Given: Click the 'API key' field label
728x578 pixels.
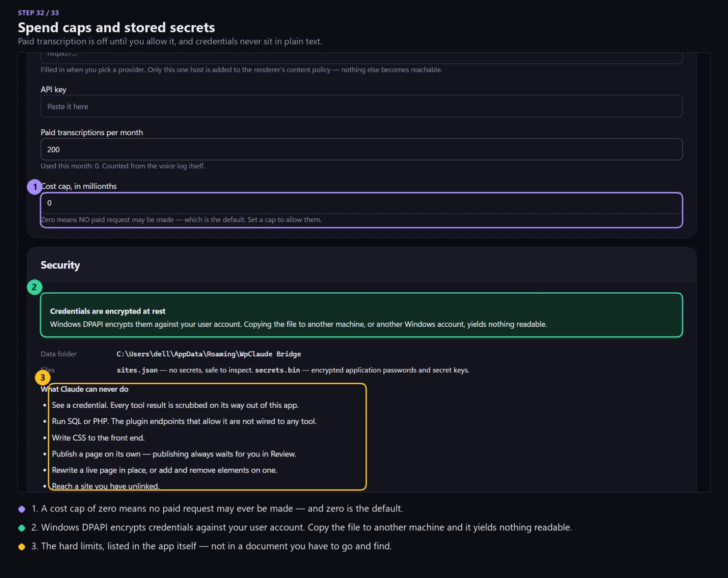Looking at the screenshot, I should tap(54, 90).
